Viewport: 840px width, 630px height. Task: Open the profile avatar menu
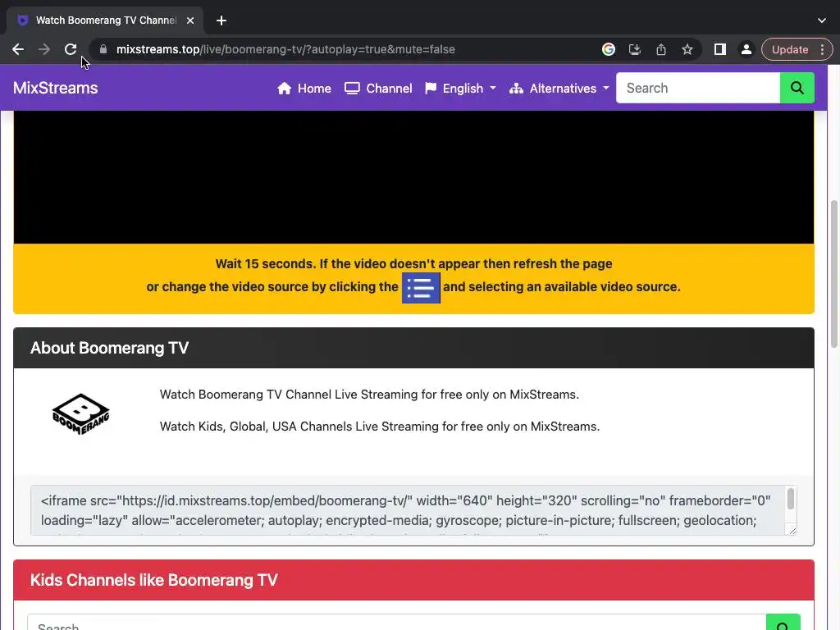746,49
